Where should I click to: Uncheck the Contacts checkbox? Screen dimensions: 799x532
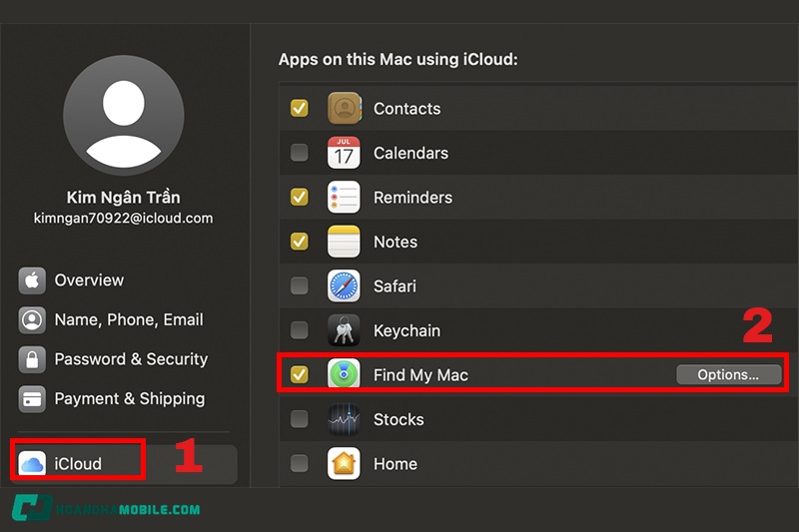click(299, 109)
